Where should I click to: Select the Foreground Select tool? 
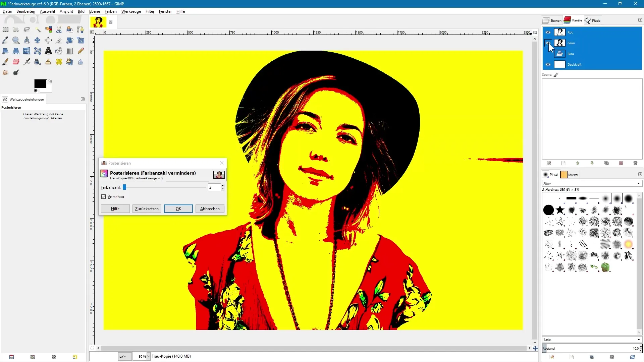click(x=70, y=29)
